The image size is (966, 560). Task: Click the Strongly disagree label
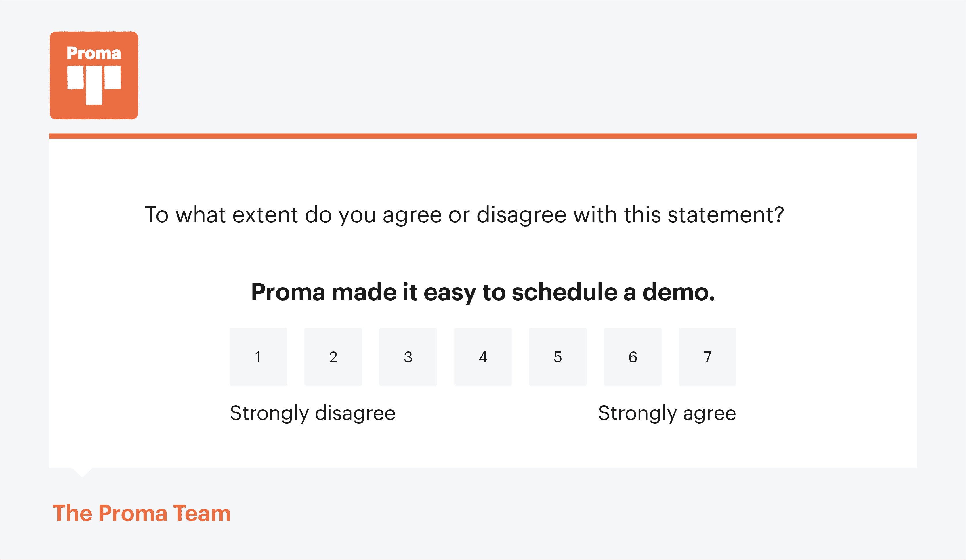tap(312, 413)
